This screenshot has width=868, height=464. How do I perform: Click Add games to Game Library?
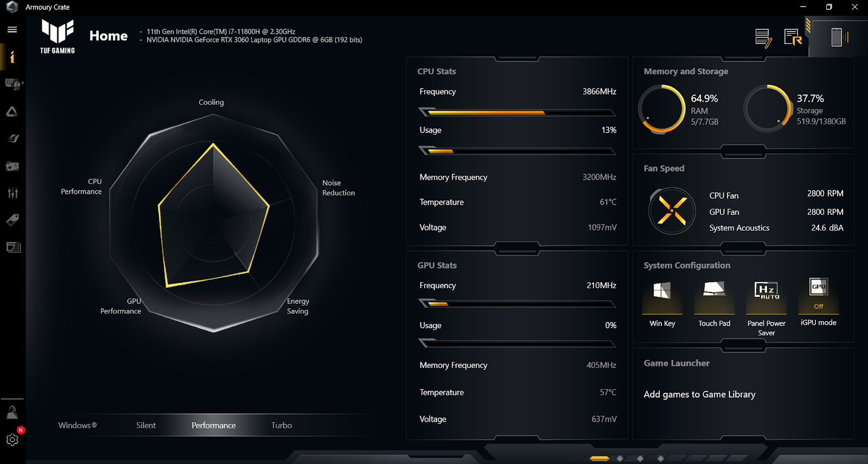699,395
